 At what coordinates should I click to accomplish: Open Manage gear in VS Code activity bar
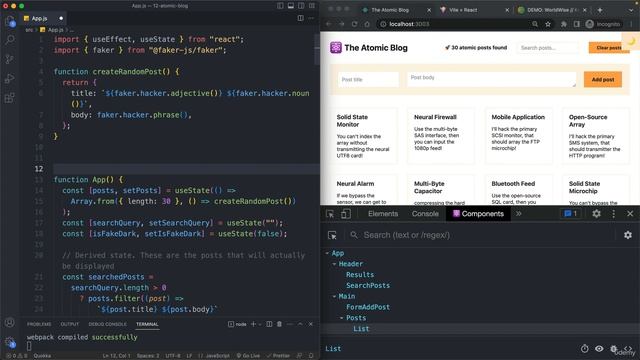point(10,342)
